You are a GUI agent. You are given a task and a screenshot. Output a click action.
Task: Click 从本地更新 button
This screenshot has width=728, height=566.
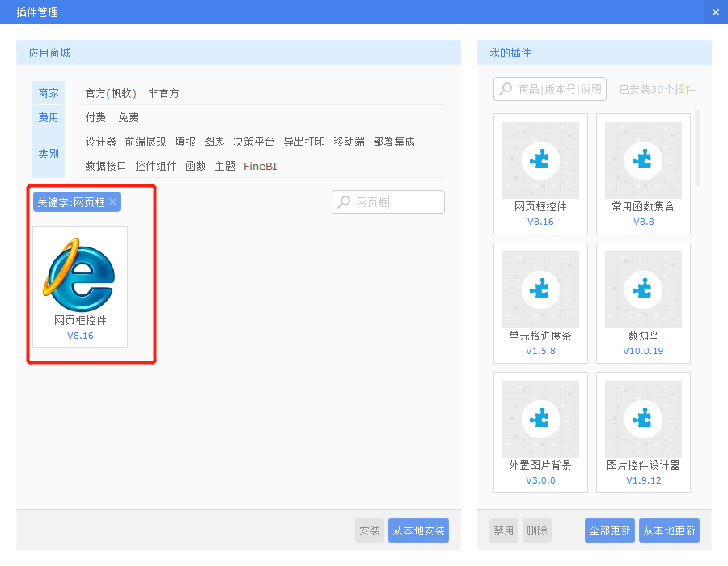click(669, 530)
